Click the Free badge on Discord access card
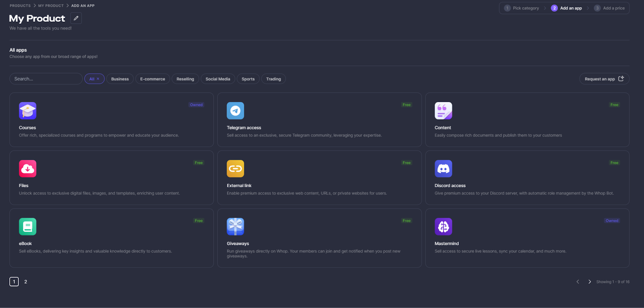644x308 pixels. pyautogui.click(x=615, y=163)
